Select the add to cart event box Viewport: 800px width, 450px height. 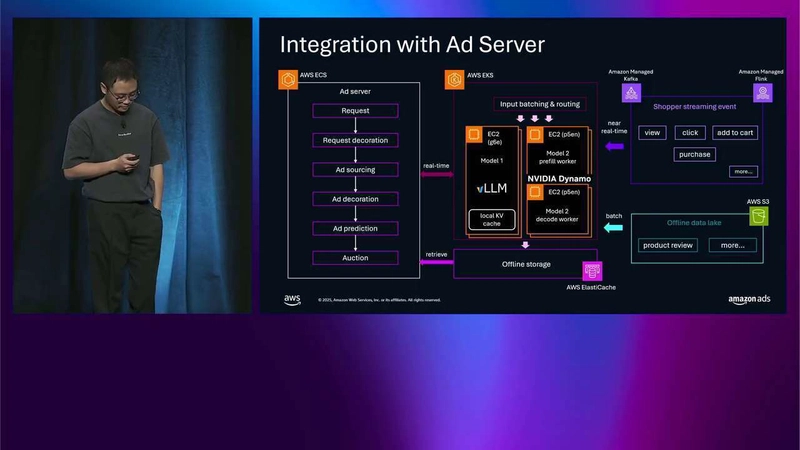735,133
